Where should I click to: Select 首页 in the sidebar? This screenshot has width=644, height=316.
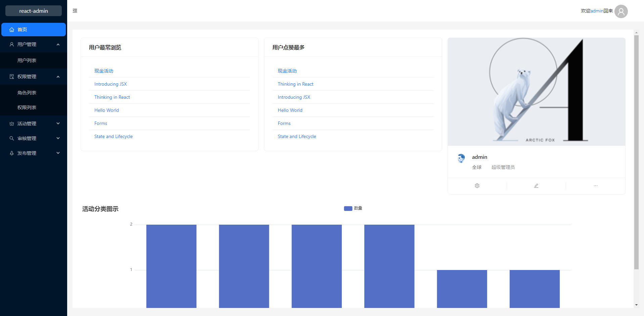click(x=34, y=30)
